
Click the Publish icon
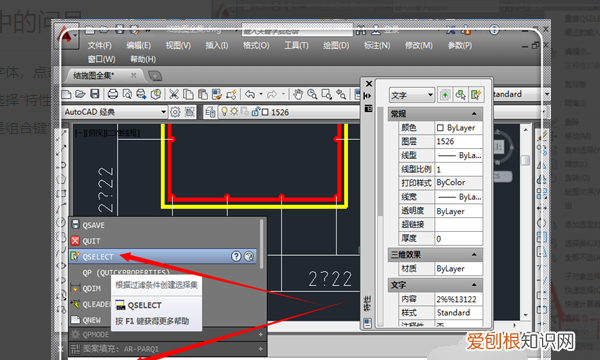(x=141, y=94)
